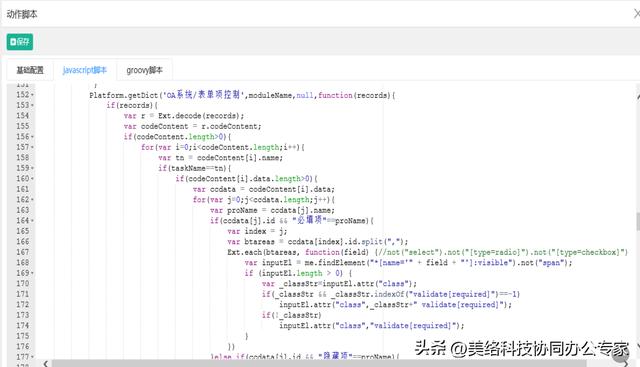
Task: Collapse code fold at line 160
Action: tap(32, 179)
